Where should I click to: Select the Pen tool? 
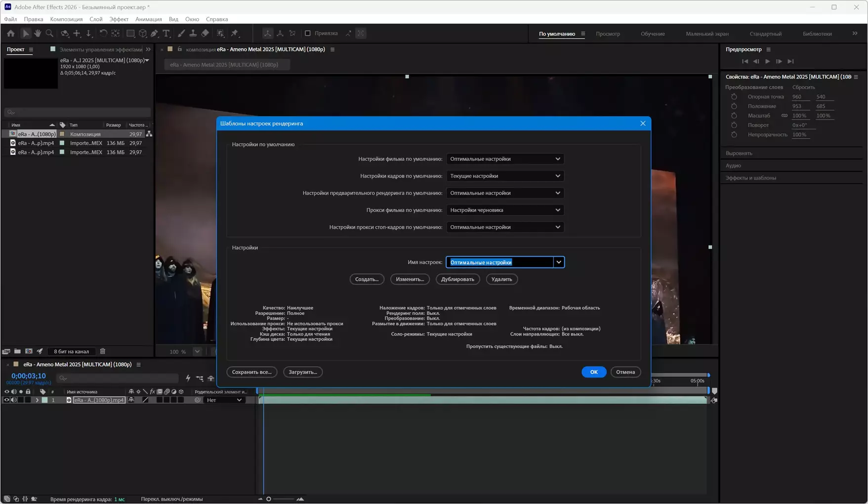coord(154,34)
